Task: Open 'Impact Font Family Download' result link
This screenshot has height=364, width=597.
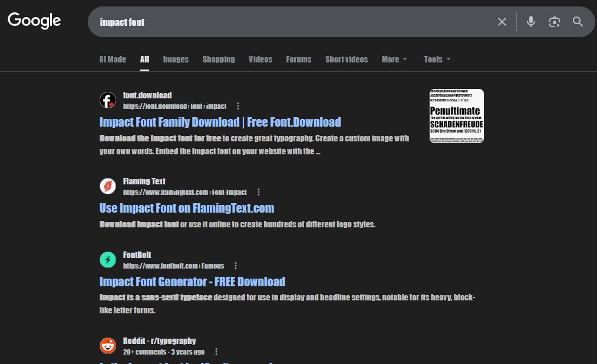Action: click(x=220, y=122)
